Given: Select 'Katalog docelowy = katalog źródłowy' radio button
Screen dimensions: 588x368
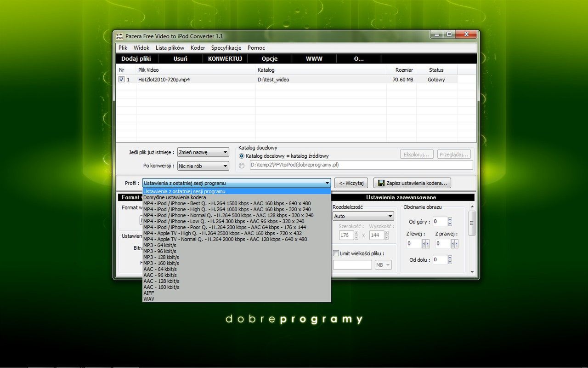Looking at the screenshot, I should click(242, 156).
